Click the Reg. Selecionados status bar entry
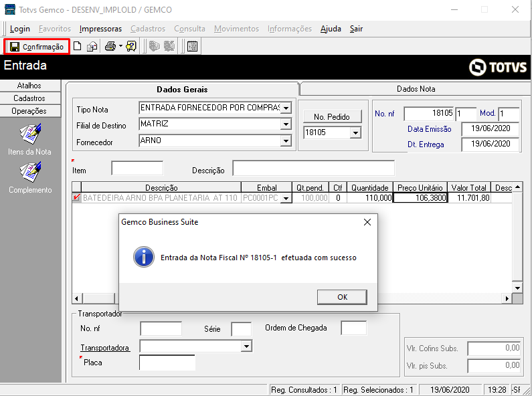This screenshot has width=532, height=396. click(x=378, y=390)
